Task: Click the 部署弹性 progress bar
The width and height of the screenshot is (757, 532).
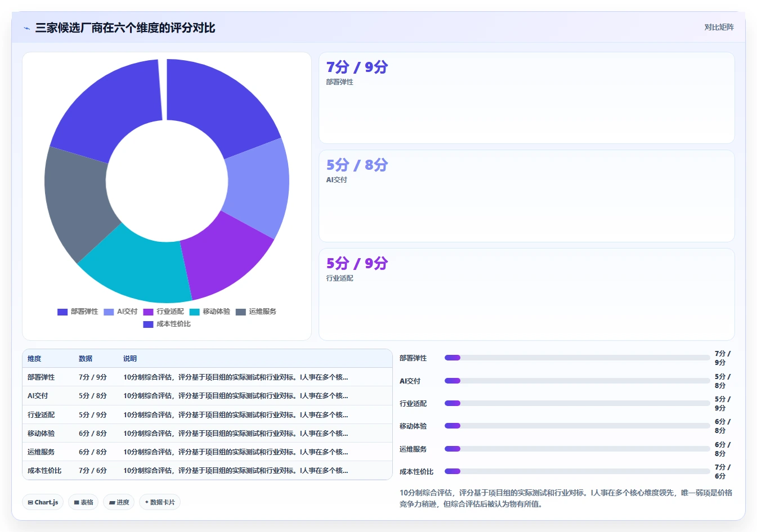Action: click(577, 358)
